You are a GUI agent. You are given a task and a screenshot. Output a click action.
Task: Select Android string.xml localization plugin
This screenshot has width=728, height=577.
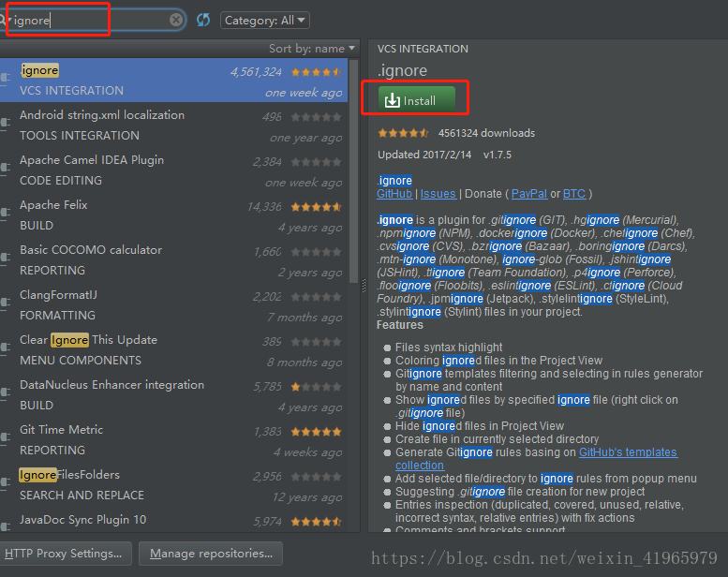(173, 126)
